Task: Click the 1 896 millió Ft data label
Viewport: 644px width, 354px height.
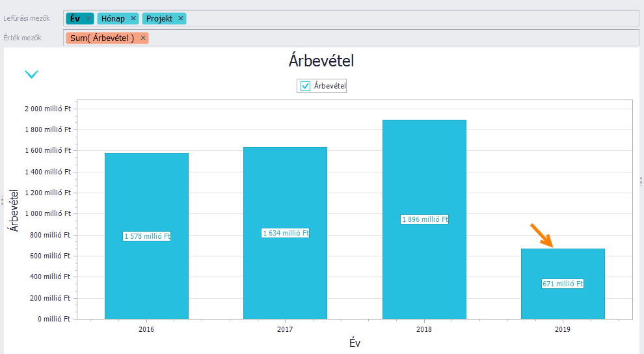Action: pyautogui.click(x=425, y=219)
